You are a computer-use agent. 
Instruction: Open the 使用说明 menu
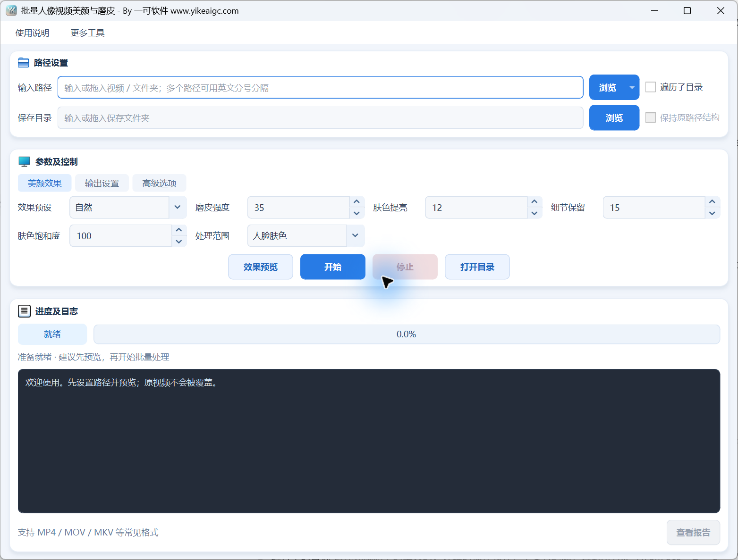coord(32,33)
